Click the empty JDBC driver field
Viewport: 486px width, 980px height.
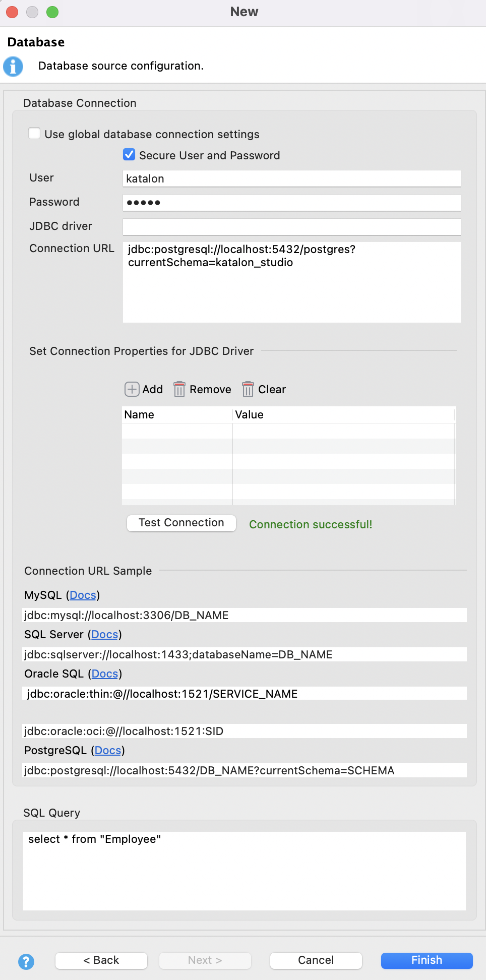pos(291,227)
